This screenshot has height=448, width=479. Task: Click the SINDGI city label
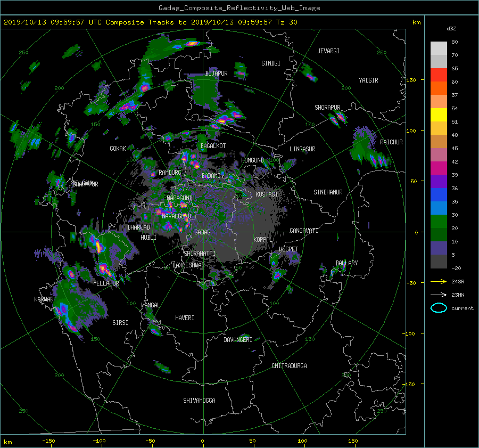pos(271,63)
